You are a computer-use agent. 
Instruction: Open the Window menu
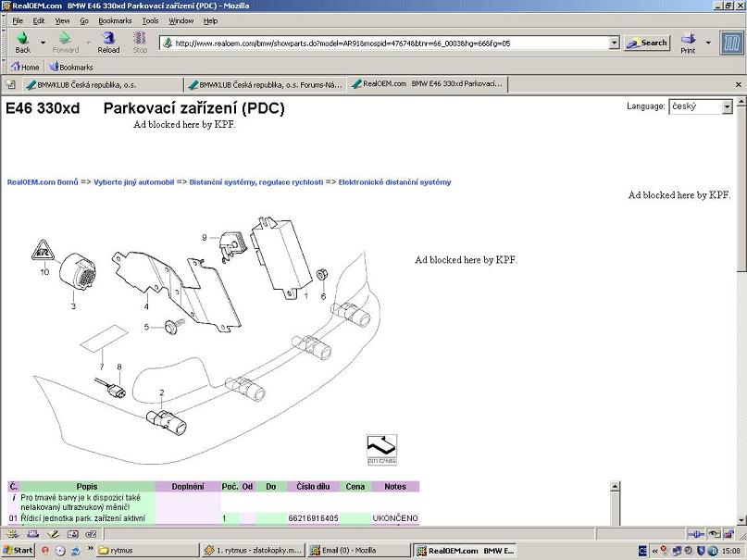click(x=181, y=21)
